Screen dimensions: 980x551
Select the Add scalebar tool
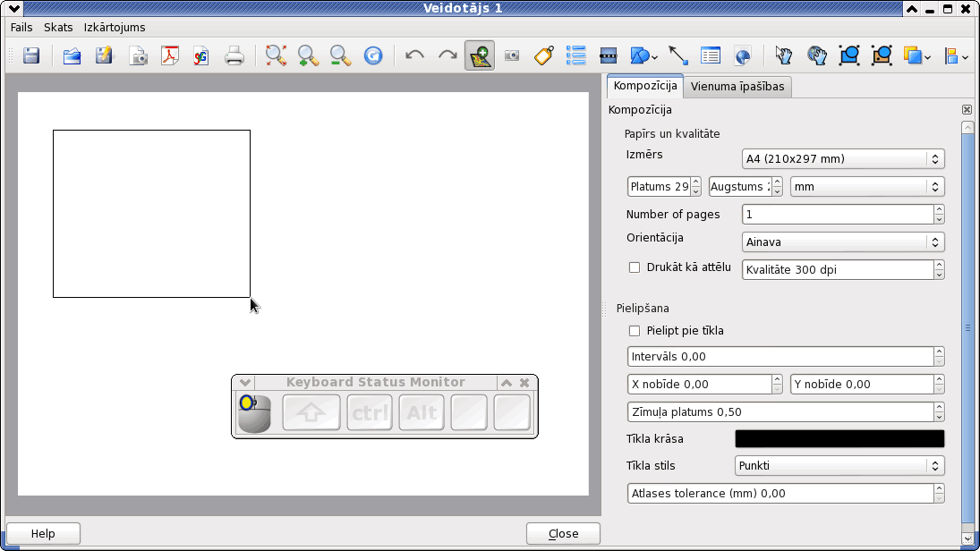tap(608, 55)
